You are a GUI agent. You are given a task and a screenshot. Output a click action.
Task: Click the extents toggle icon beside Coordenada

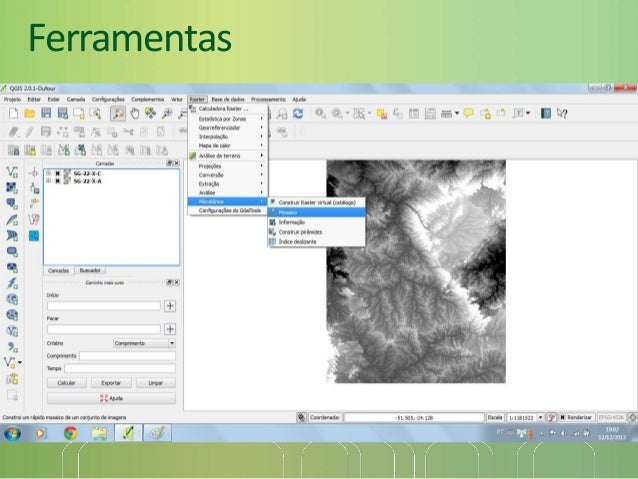click(x=301, y=417)
